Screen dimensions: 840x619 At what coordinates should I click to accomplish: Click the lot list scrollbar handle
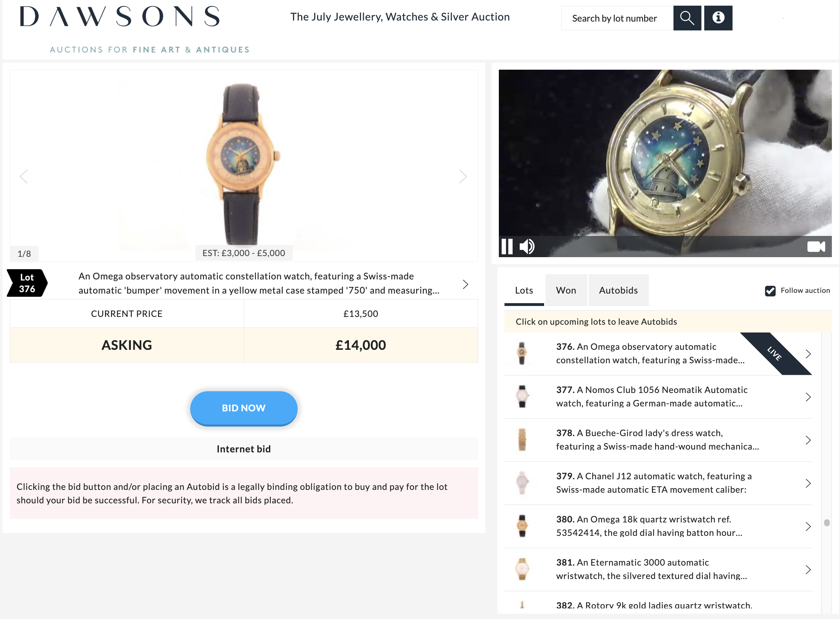(827, 523)
